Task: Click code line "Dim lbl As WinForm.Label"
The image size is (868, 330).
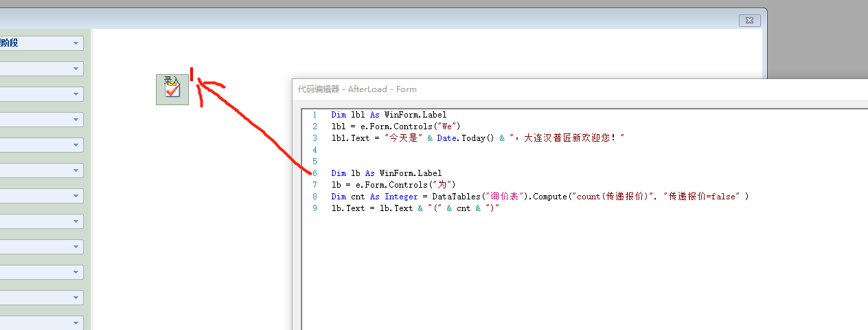Action: point(389,115)
